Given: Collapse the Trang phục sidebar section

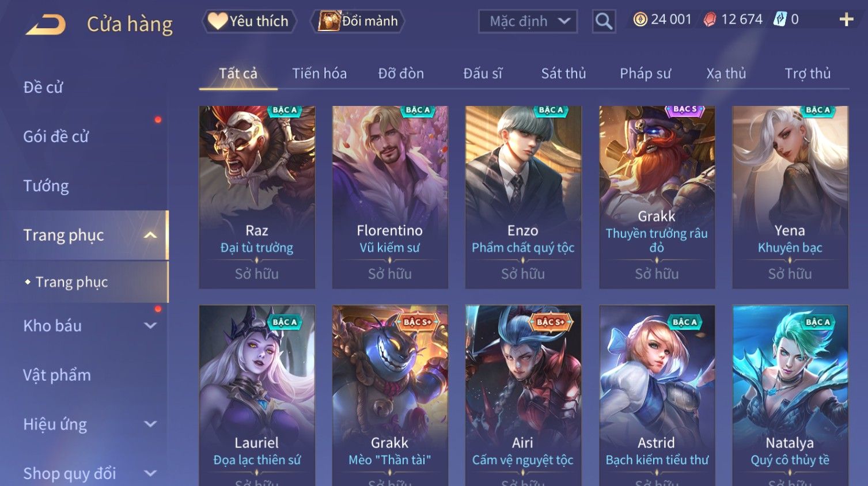Looking at the screenshot, I should click(150, 235).
